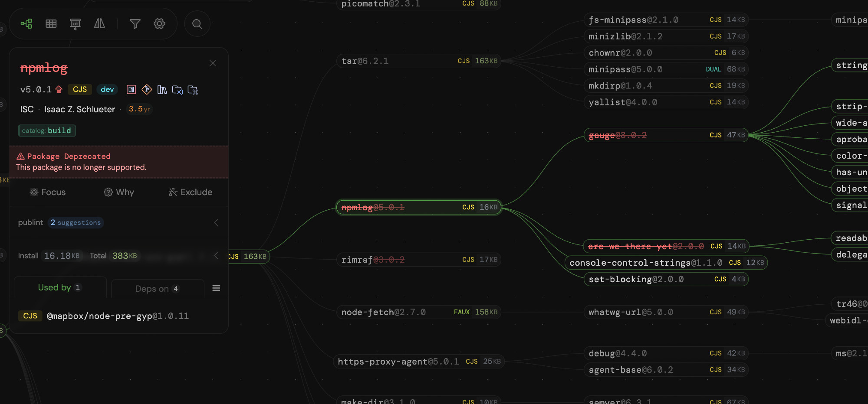The height and width of the screenshot is (404, 868).
Task: Click the red upgrade arrow beside v5.0.1
Action: [59, 89]
